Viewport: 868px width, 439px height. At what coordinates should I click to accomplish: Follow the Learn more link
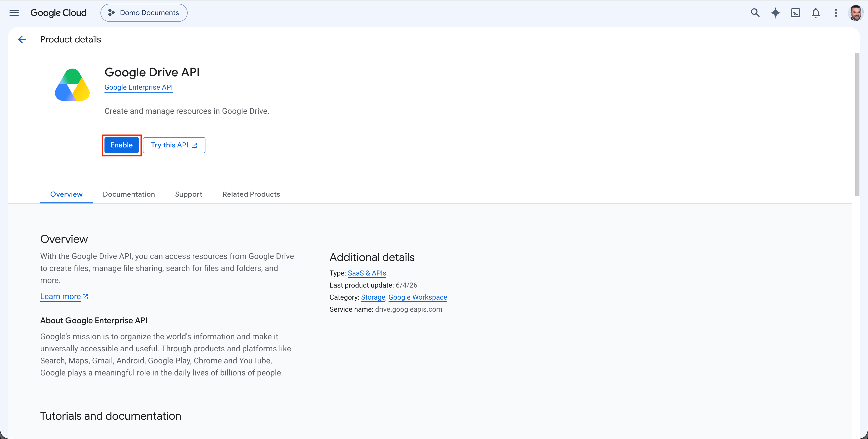pyautogui.click(x=64, y=297)
